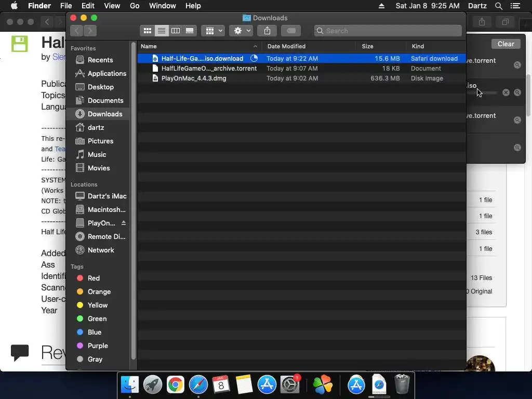
Task: Open Desktop in the sidebar
Action: [98, 87]
